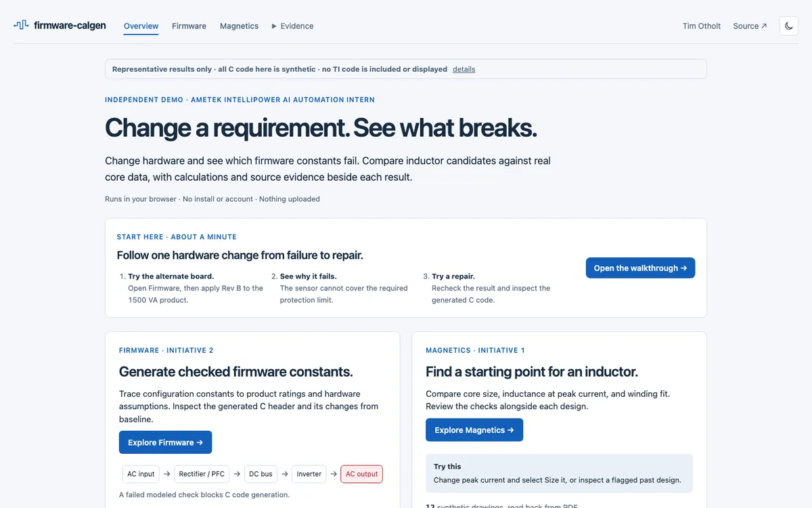Open the details link in the banner
The height and width of the screenshot is (508, 812).
pos(464,69)
